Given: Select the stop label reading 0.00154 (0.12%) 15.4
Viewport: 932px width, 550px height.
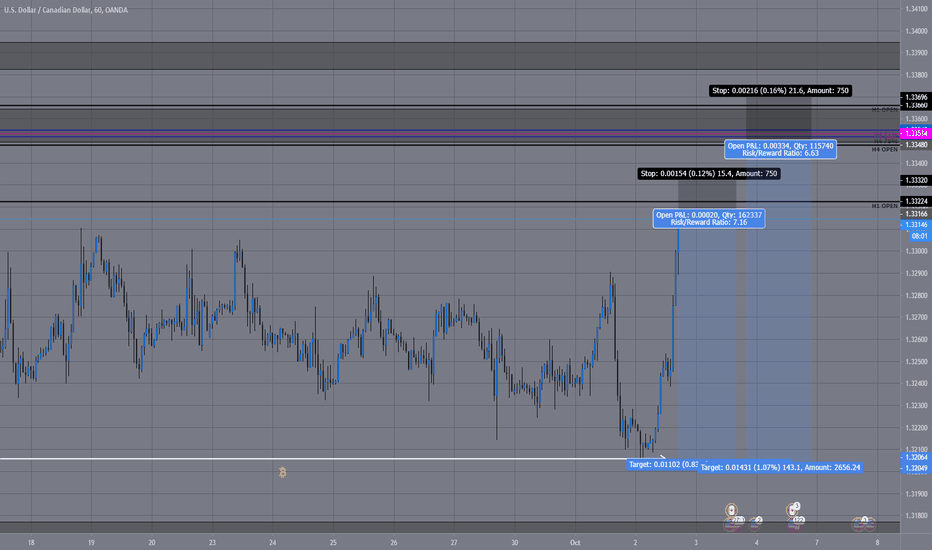Looking at the screenshot, I should (x=709, y=174).
